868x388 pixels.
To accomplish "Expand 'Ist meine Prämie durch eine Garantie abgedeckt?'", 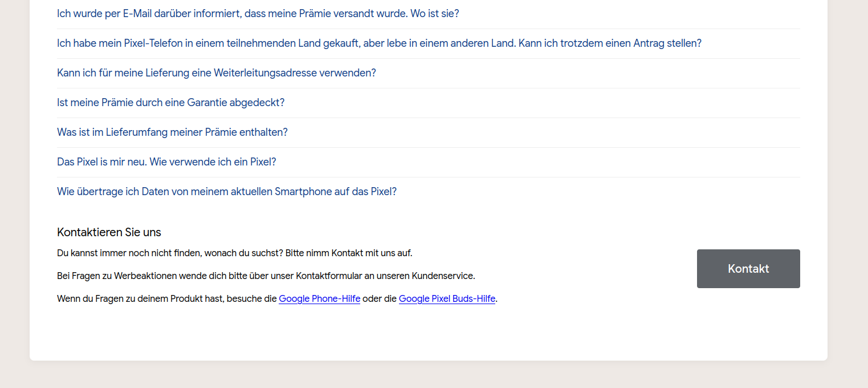I will 170,102.
